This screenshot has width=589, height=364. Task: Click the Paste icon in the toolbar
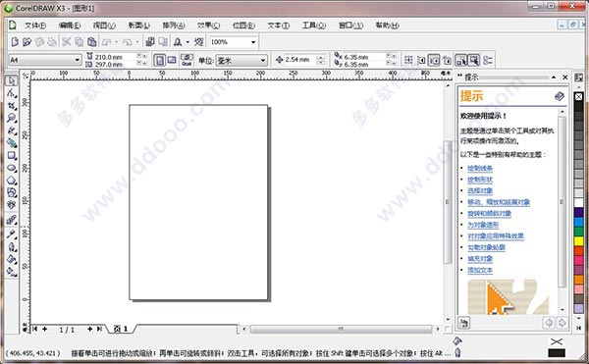tap(91, 41)
